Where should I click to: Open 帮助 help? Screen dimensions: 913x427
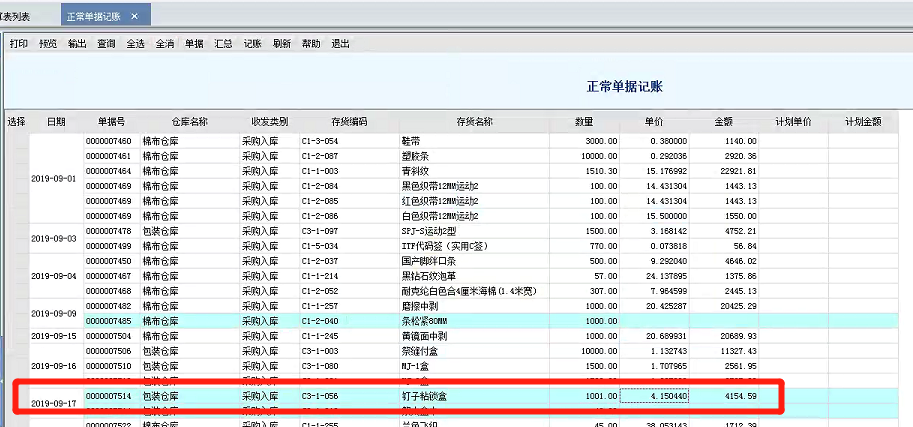click(311, 44)
